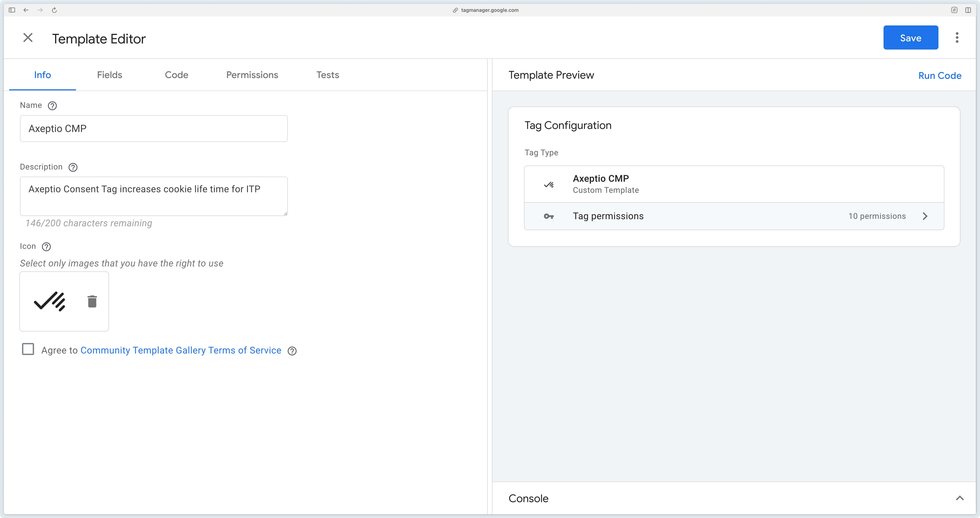The width and height of the screenshot is (980, 518).
Task: Click the Name input field
Action: coord(154,129)
